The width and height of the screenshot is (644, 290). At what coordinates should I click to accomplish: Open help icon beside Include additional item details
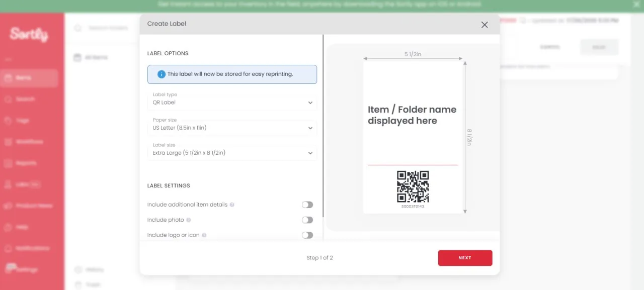click(232, 205)
